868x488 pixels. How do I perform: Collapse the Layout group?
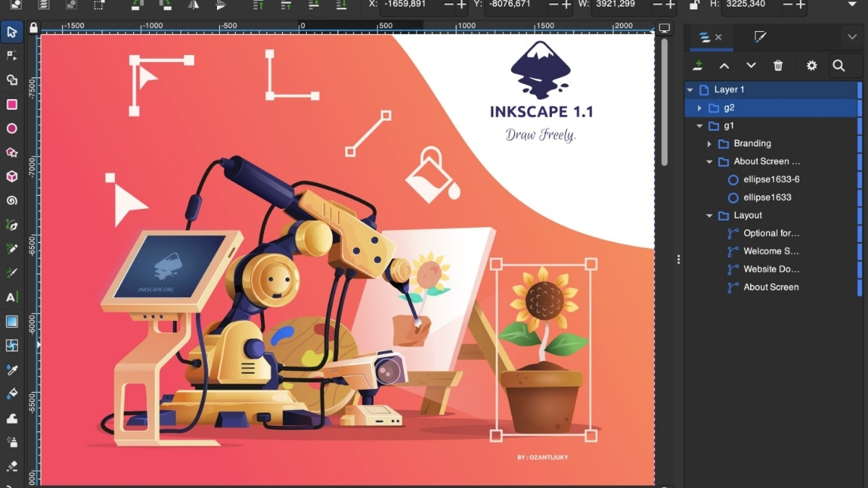pyautogui.click(x=708, y=215)
